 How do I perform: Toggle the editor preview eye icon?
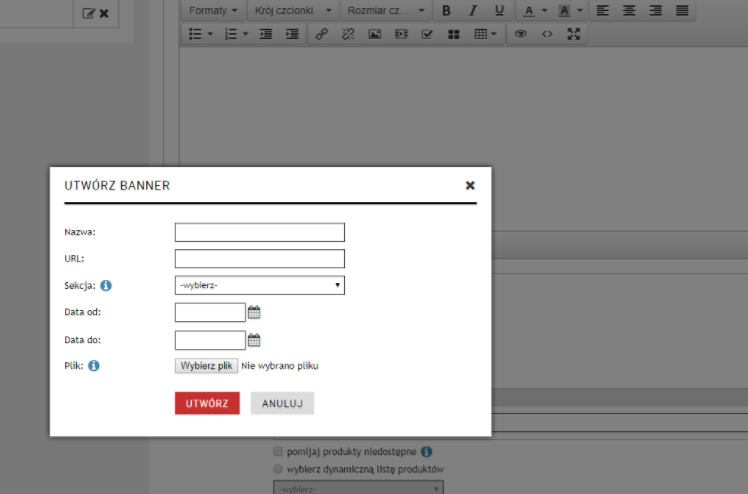tap(520, 34)
